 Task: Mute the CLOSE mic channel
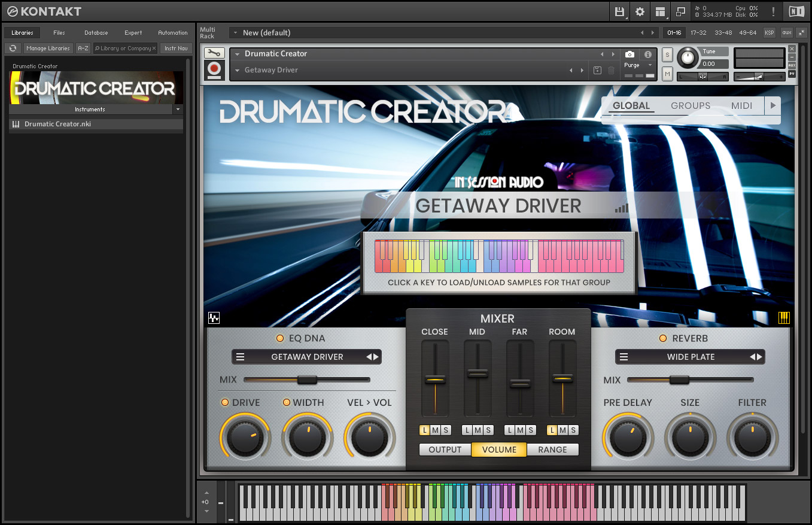click(435, 430)
